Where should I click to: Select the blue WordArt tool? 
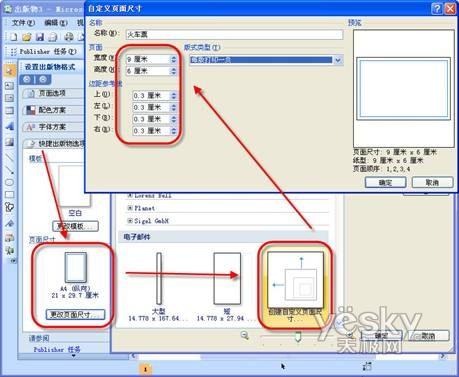coord(9,127)
